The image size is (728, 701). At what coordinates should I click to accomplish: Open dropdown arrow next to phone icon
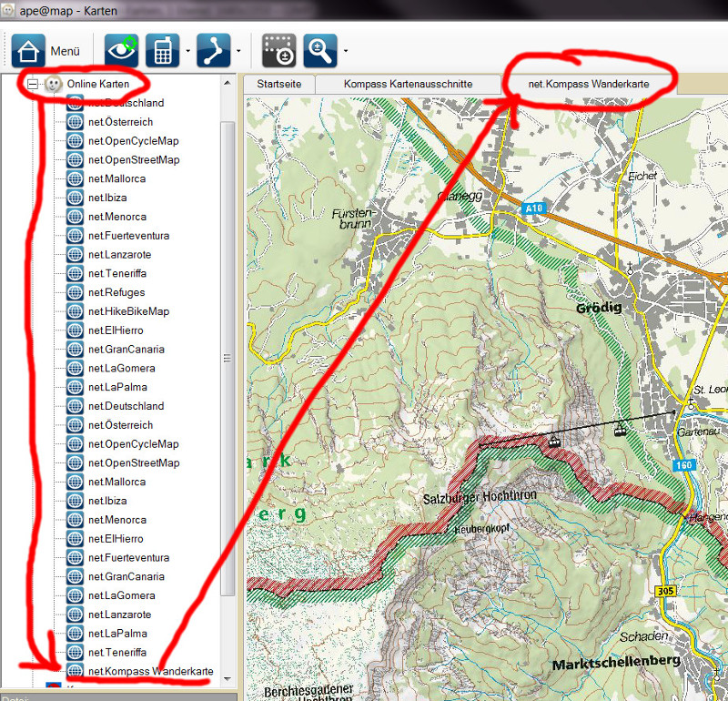pos(187,51)
